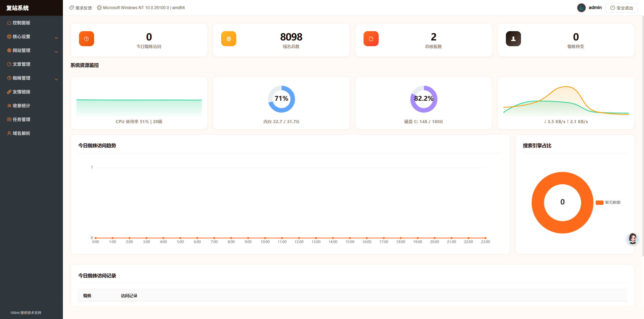Click the 文章管理 document icon
Viewport: 644px width, 319px height.
[x=9, y=64]
